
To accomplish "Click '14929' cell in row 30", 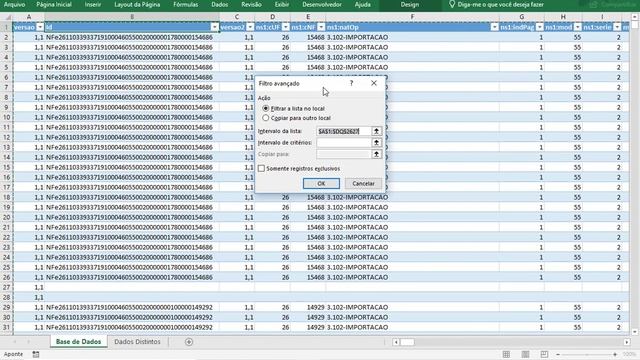I will point(308,317).
